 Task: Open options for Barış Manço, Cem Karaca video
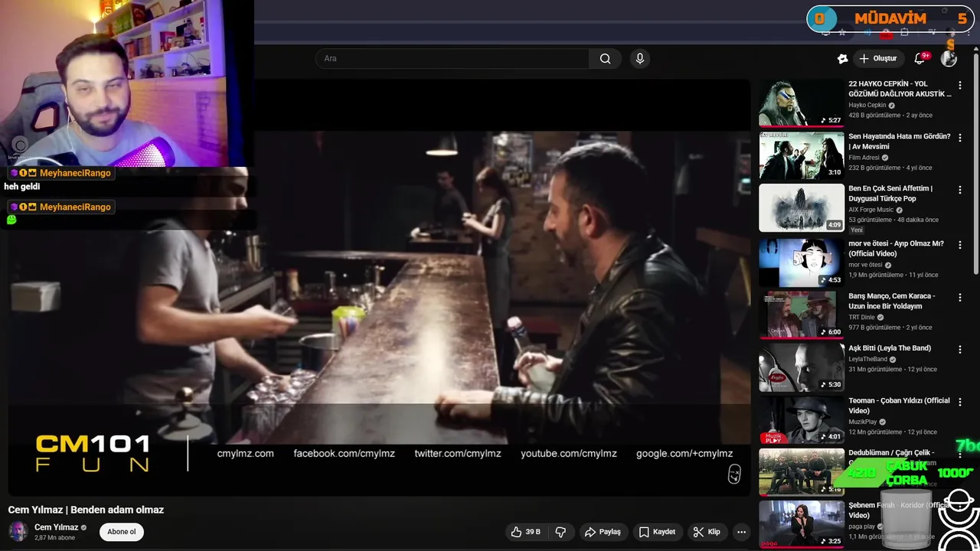tap(960, 297)
